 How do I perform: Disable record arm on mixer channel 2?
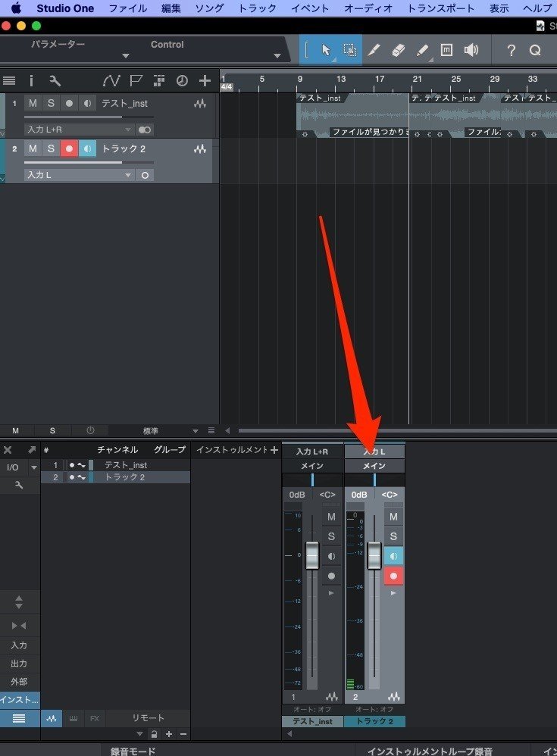[393, 576]
